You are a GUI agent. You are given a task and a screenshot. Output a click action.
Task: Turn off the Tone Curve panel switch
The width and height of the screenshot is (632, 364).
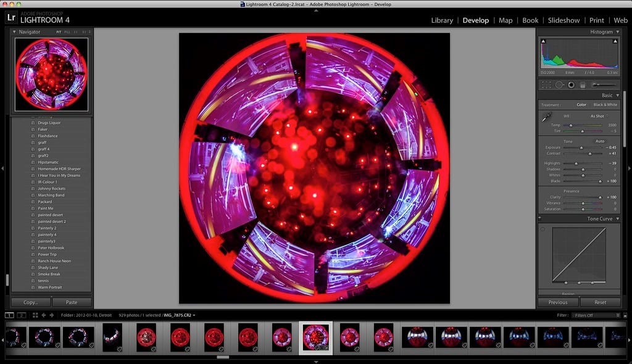tap(539, 218)
